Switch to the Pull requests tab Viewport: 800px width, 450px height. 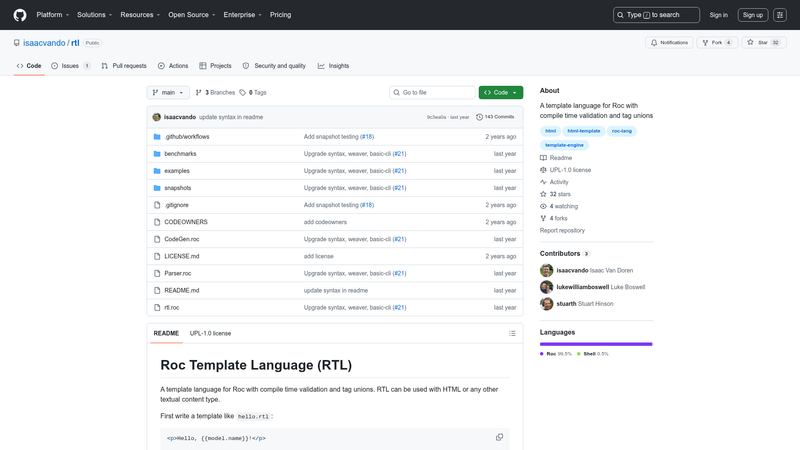[x=124, y=66]
